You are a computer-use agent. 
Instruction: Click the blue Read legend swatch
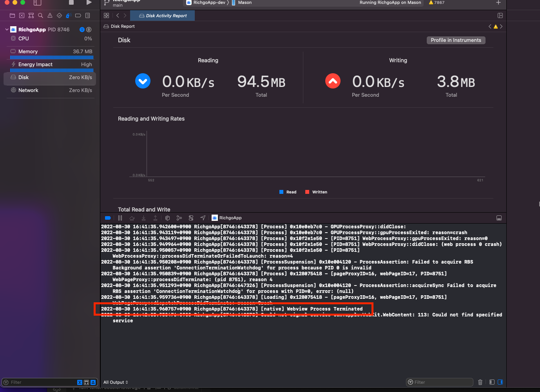coord(281,192)
